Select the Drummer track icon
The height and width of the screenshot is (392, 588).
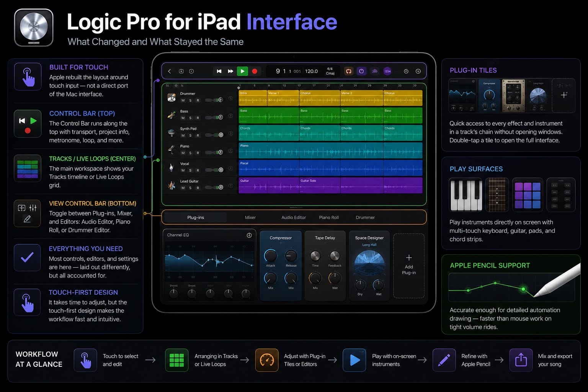171,97
